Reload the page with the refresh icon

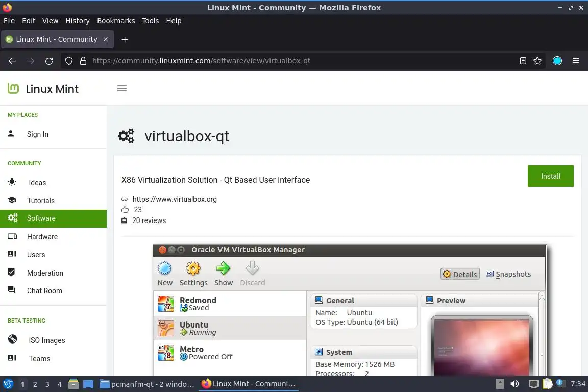pyautogui.click(x=49, y=61)
